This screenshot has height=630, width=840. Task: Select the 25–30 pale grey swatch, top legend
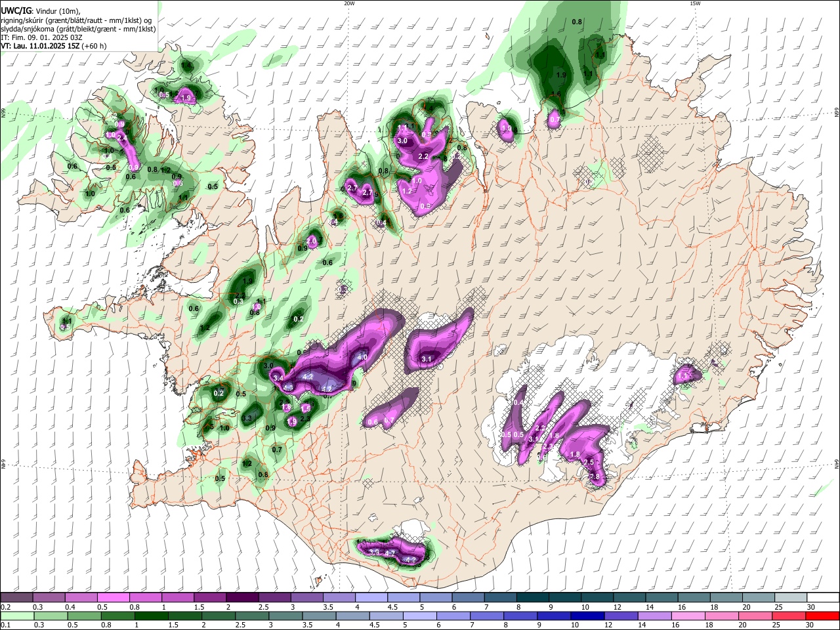(x=791, y=598)
